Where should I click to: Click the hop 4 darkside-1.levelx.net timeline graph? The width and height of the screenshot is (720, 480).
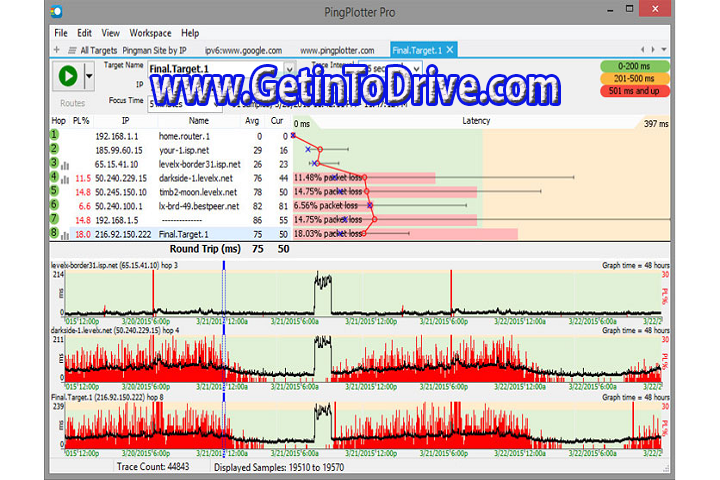(363, 359)
